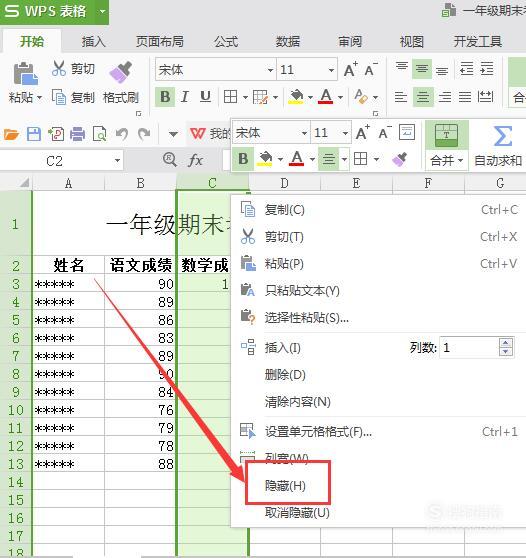Expand the Paste dropdown arrow
The width and height of the screenshot is (526, 558).
coord(39,97)
